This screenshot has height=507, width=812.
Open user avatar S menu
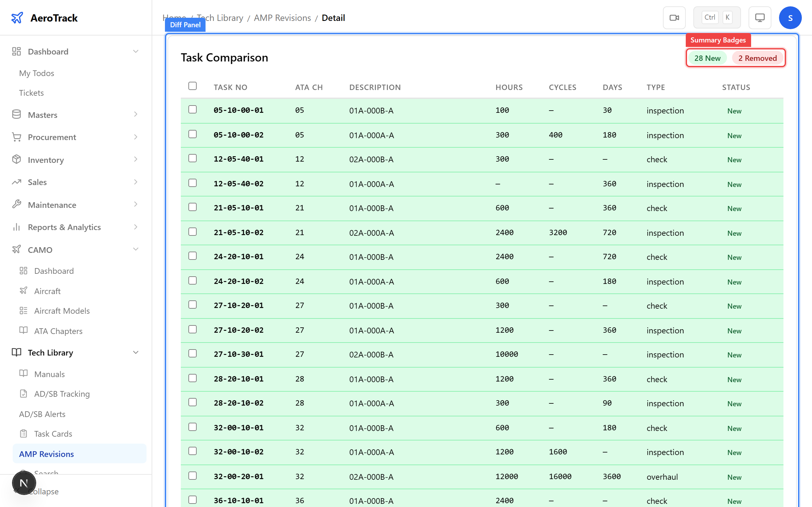click(790, 18)
